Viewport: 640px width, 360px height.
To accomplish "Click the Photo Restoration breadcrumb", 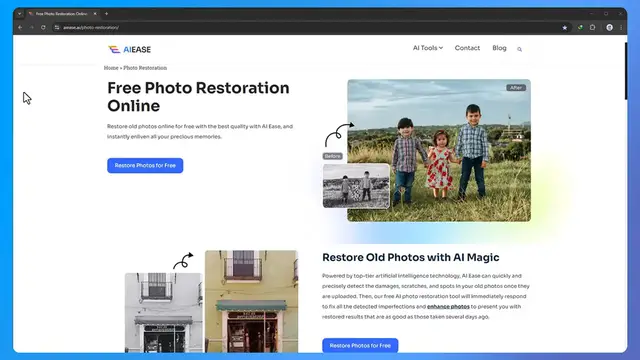I will [x=145, y=68].
